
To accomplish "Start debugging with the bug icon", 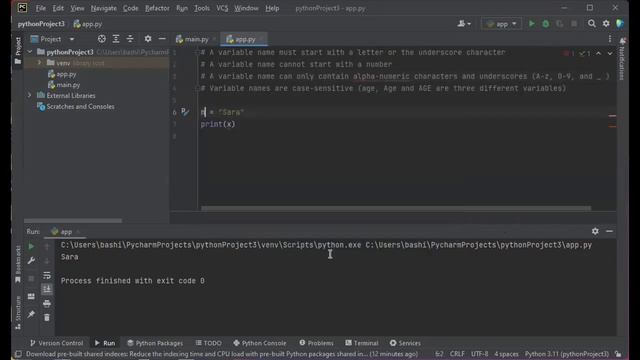I will (x=546, y=24).
